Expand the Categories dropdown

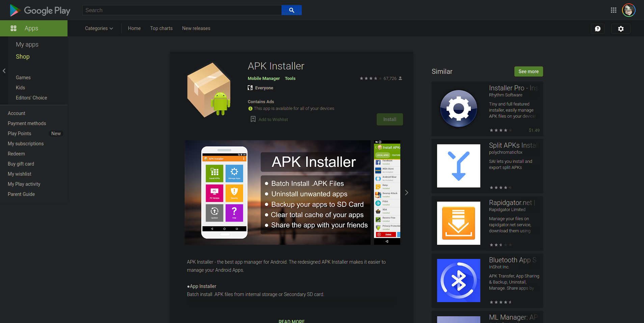[x=99, y=28]
